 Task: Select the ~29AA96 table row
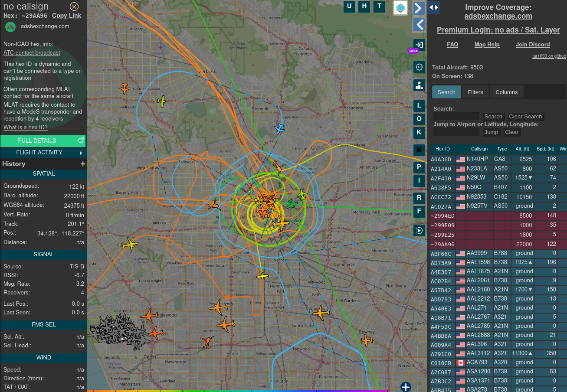pyautogui.click(x=498, y=244)
